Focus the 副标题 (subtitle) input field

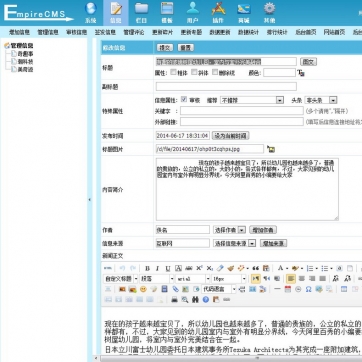click(x=226, y=87)
